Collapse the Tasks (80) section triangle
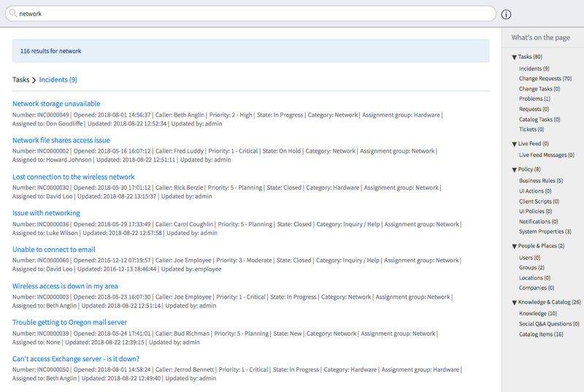 tap(514, 58)
